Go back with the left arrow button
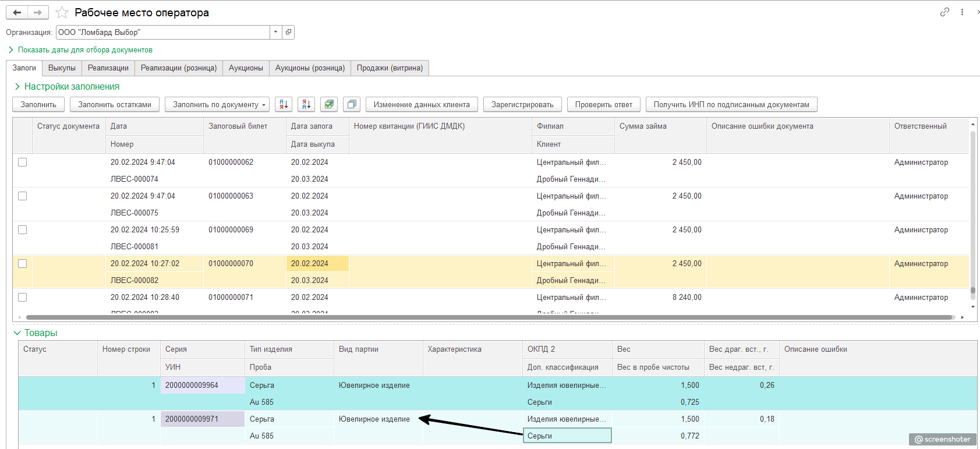Viewport: 980px width, 449px height. (x=17, y=12)
